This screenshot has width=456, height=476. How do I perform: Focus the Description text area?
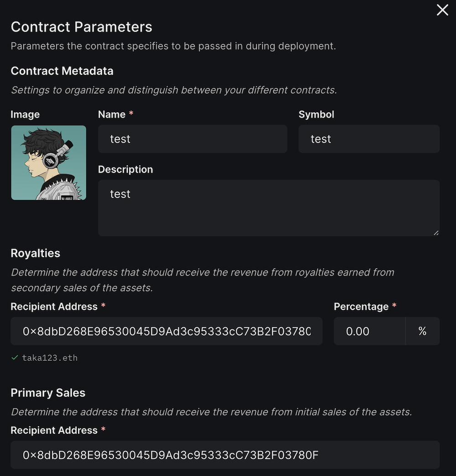(x=268, y=207)
